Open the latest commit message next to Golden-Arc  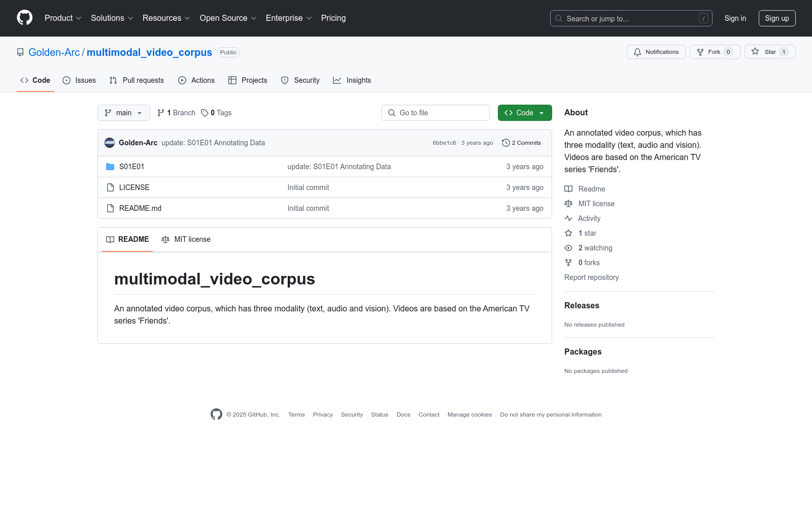tap(213, 143)
